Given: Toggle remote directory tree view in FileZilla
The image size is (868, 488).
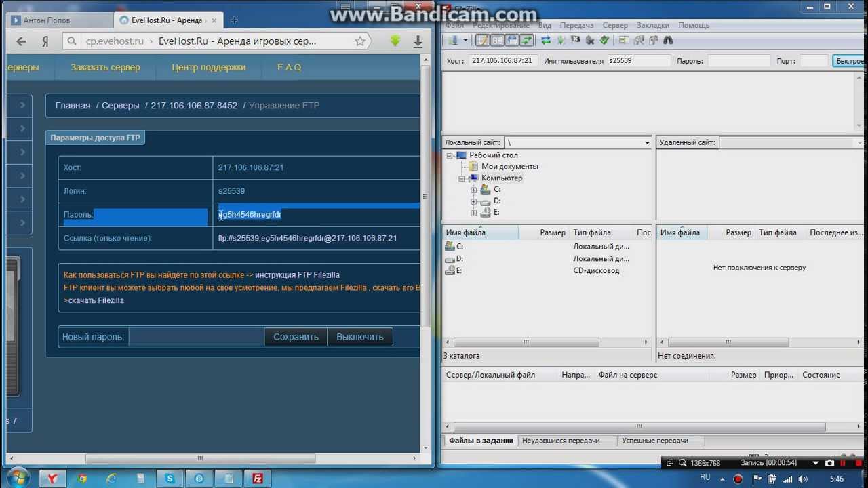Looking at the screenshot, I should [512, 40].
